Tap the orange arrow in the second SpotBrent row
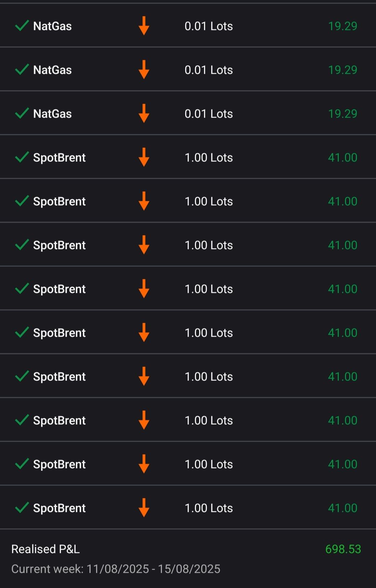376x588 pixels. (x=144, y=201)
